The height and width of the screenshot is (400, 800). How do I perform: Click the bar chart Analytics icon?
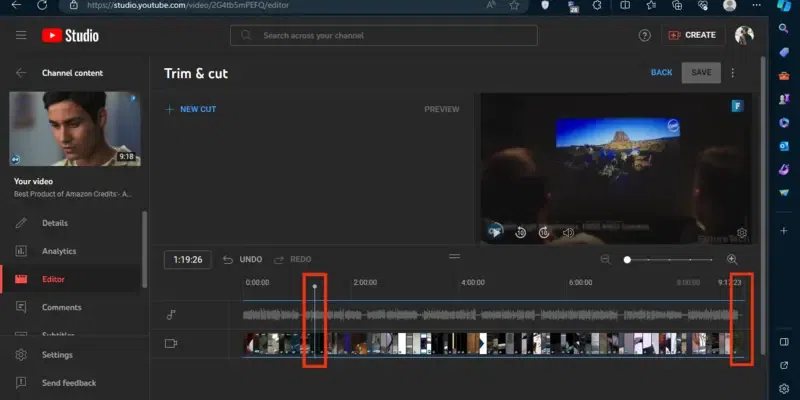pyautogui.click(x=21, y=251)
